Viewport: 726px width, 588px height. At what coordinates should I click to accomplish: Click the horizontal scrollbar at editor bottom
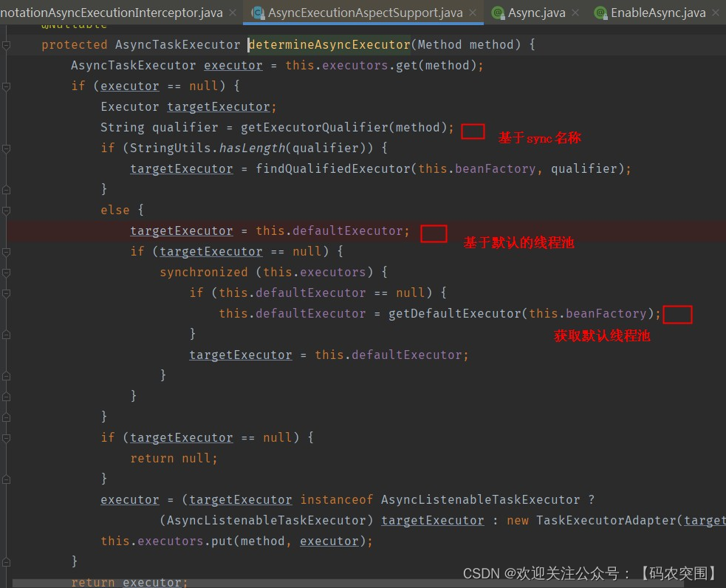coord(347,584)
